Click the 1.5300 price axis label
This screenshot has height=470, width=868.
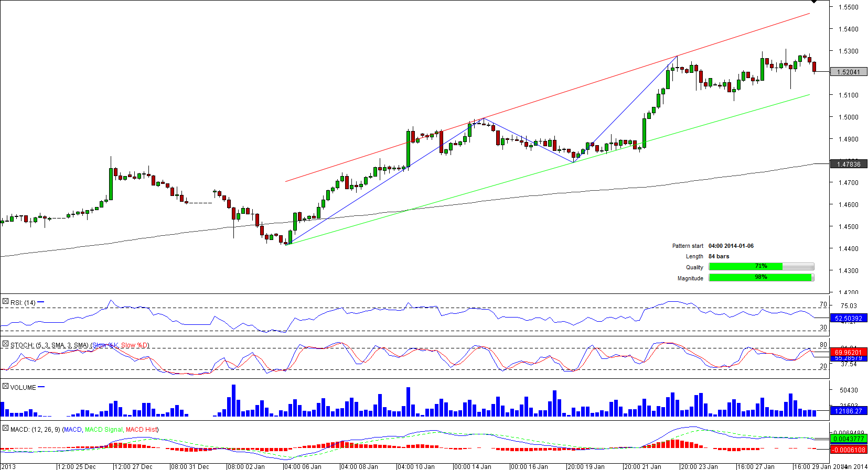click(849, 51)
